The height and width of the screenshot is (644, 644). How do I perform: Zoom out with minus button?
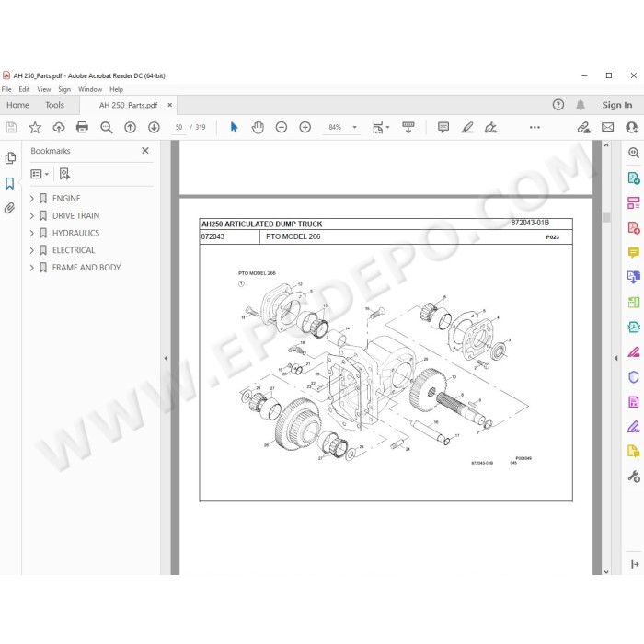tap(282, 127)
